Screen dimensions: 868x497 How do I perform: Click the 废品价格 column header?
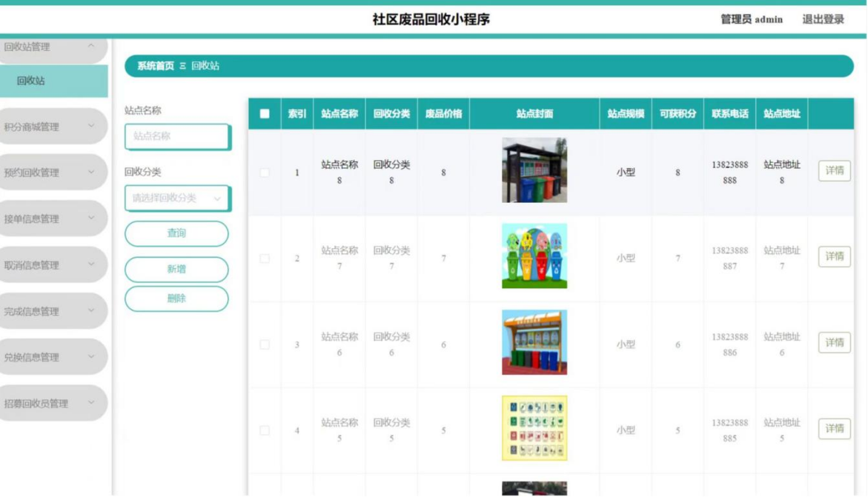tap(443, 114)
